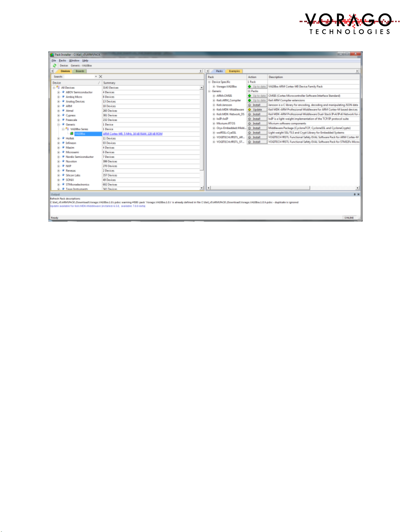
Task: Collapse the Generic packs group
Action: click(x=209, y=91)
